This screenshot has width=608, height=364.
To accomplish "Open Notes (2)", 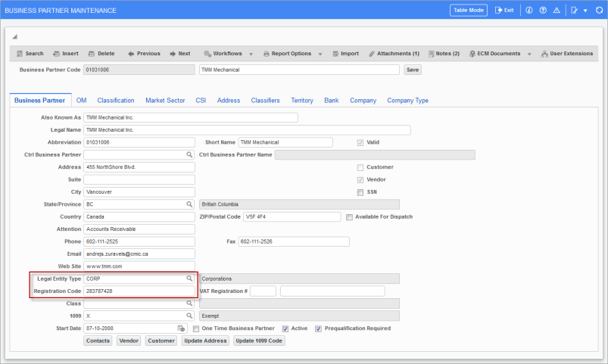I will click(444, 54).
